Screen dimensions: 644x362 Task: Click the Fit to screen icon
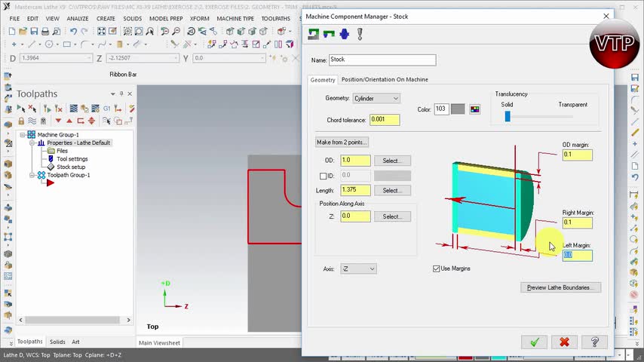[x=101, y=31]
